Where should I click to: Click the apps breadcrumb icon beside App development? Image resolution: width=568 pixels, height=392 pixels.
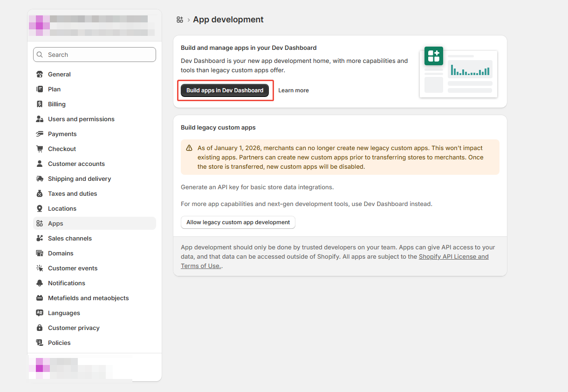tap(180, 20)
